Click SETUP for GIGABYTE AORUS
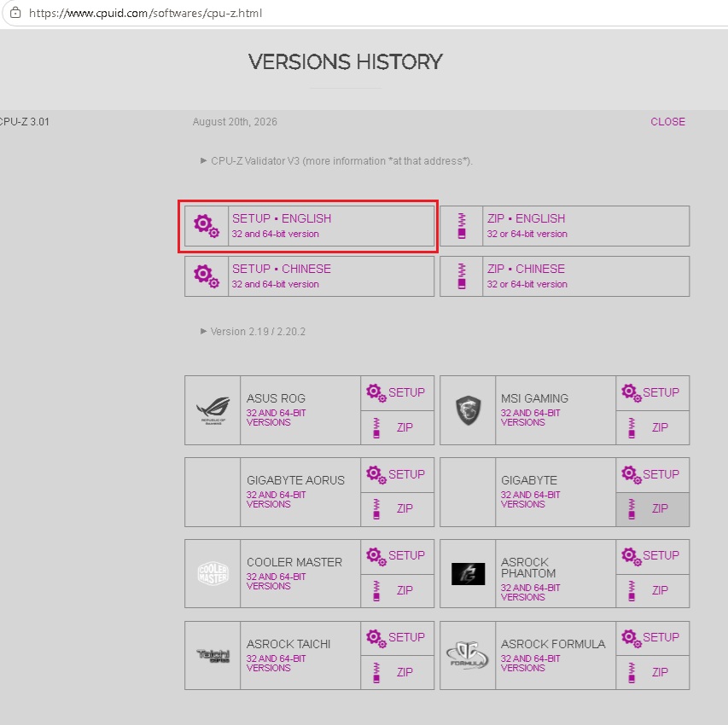This screenshot has height=725, width=728. (x=398, y=475)
